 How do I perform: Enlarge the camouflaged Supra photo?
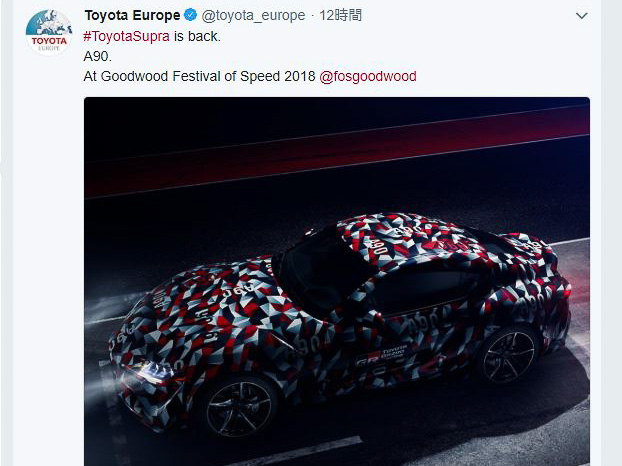click(x=337, y=281)
